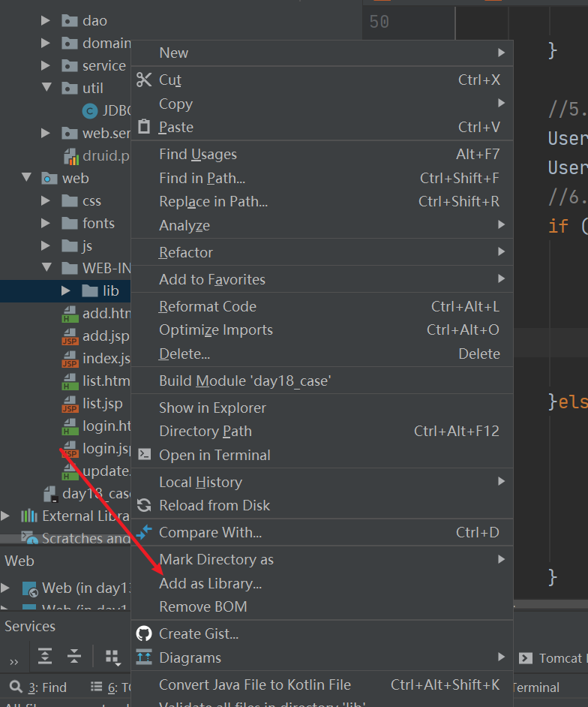
Task: Click the Services panel title
Action: (30, 626)
